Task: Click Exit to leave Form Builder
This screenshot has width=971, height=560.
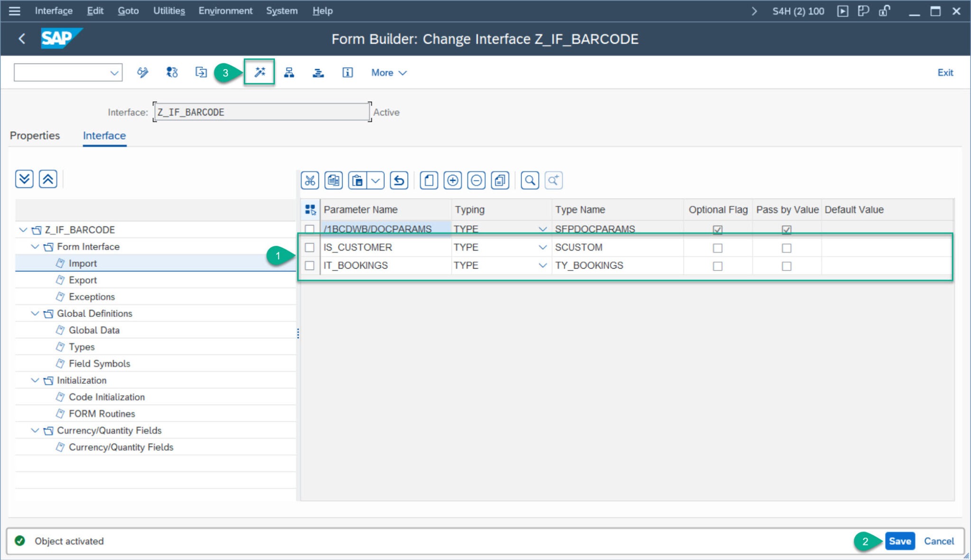Action: pyautogui.click(x=945, y=72)
